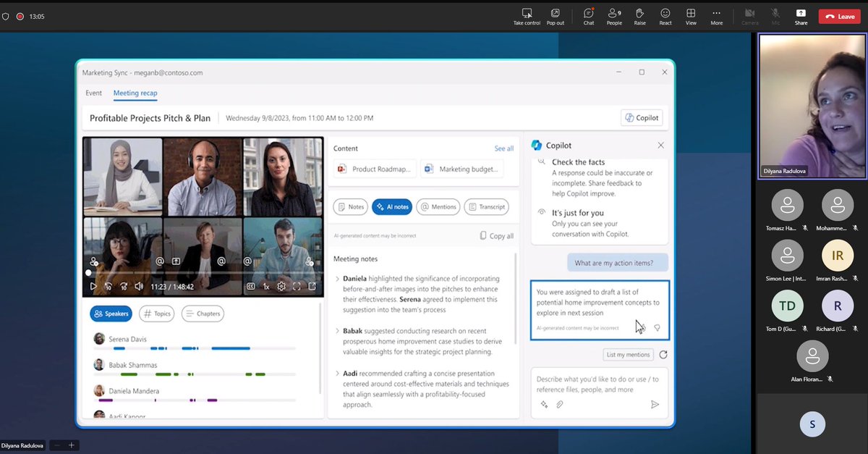Select the Speakers filter pill
This screenshot has height=454, width=868.
[x=111, y=314]
